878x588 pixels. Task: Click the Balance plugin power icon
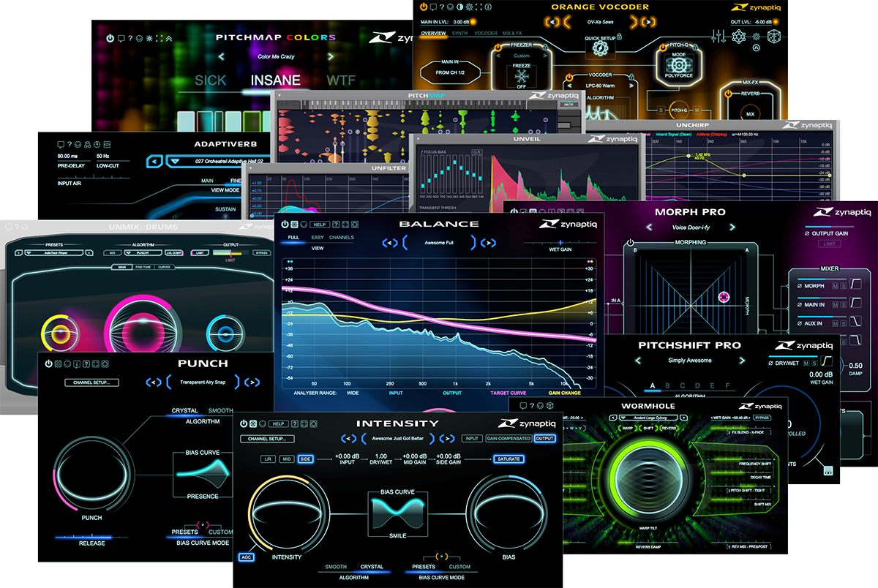tap(284, 225)
